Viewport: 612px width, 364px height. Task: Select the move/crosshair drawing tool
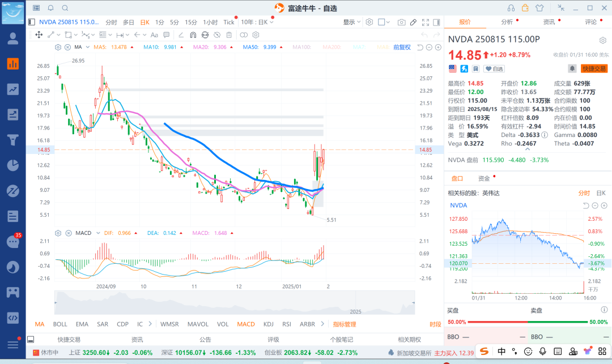point(39,35)
